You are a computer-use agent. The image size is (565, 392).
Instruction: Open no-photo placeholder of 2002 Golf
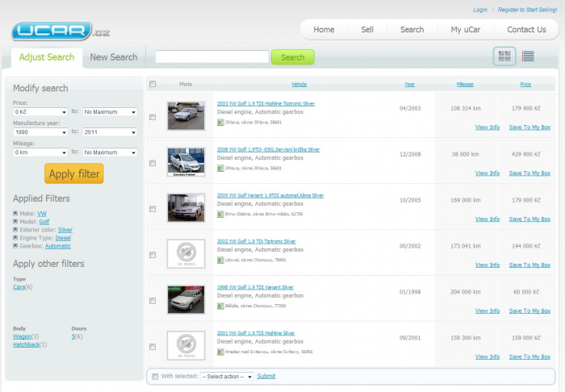pyautogui.click(x=186, y=253)
